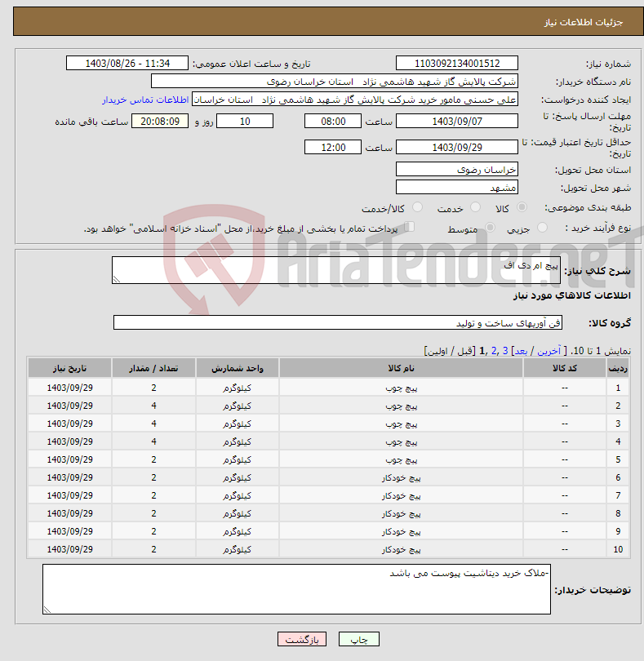Click the نام دستگاه خریدار field
This screenshot has height=661, width=644.
(x=335, y=82)
